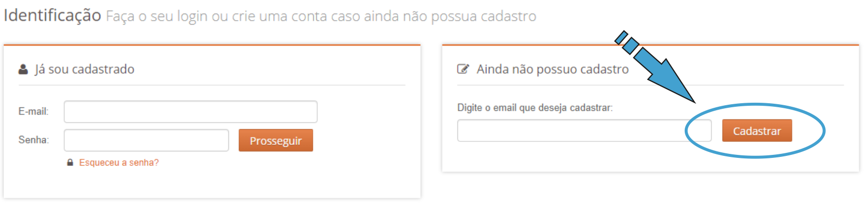Viewport: 868px width, 213px height.
Task: Click the Digite o email que deseja cadastrar label
Action: point(535,108)
